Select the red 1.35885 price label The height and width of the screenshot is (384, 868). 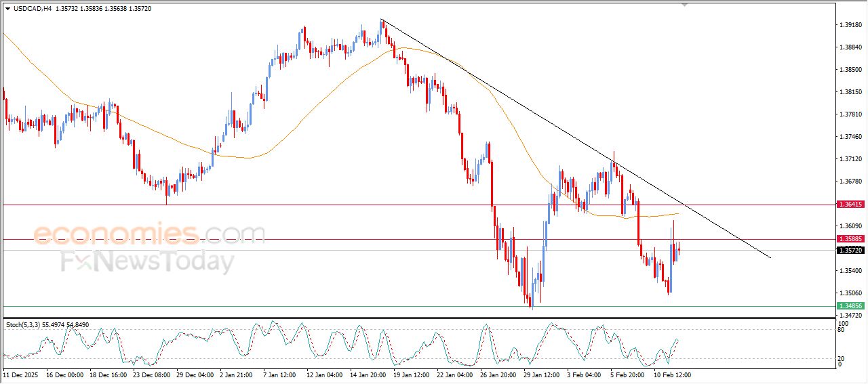point(850,239)
